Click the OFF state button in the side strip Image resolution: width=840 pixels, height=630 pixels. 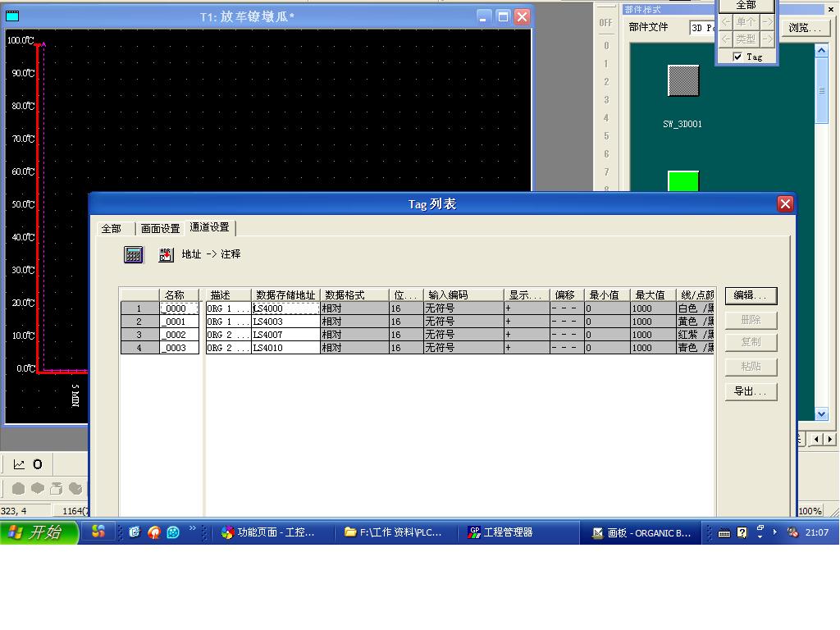[605, 23]
